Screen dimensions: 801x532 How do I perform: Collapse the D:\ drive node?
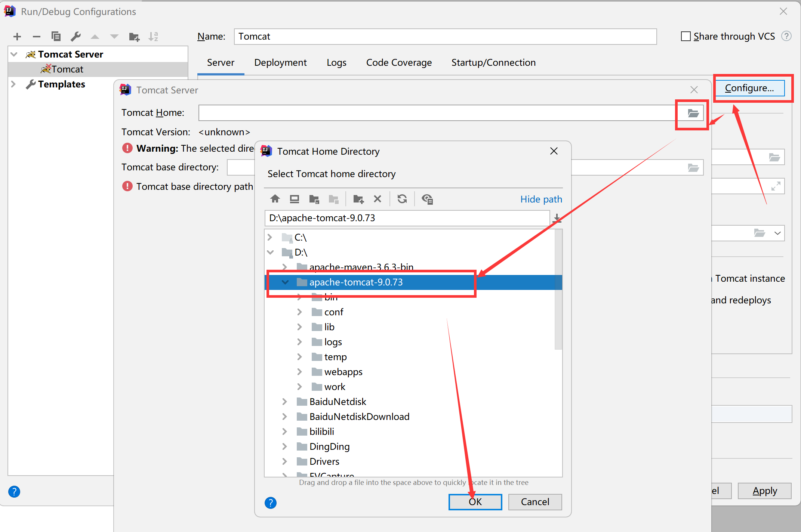click(x=270, y=252)
